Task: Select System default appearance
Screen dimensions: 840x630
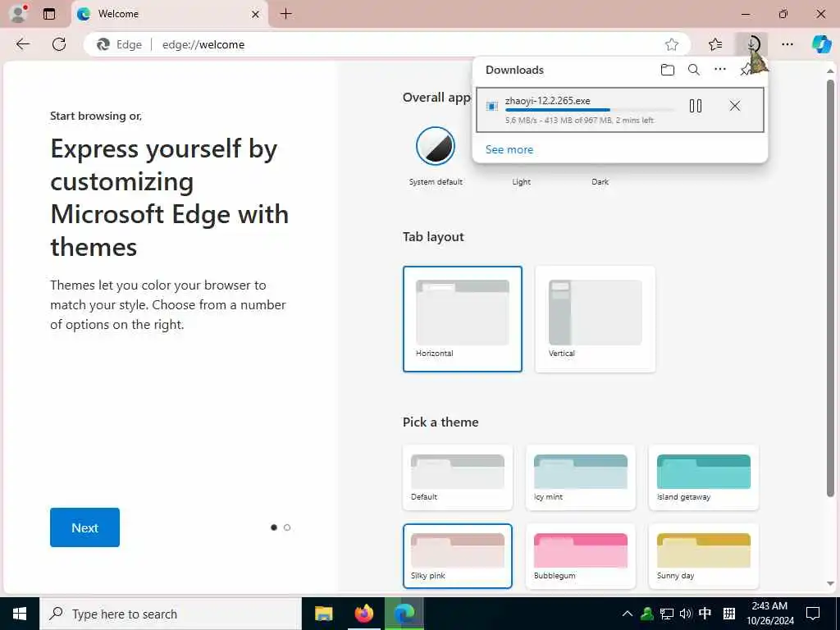Action: [436, 146]
